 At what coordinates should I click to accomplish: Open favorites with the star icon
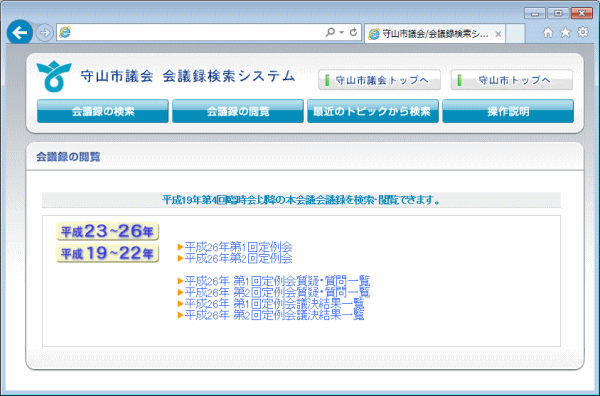(x=565, y=33)
